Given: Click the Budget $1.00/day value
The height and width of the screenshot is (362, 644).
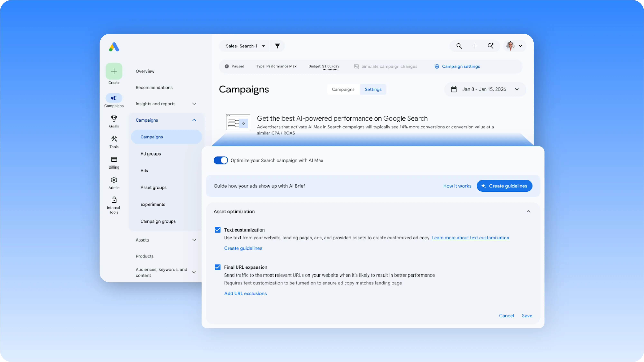Looking at the screenshot, I should pos(330,66).
